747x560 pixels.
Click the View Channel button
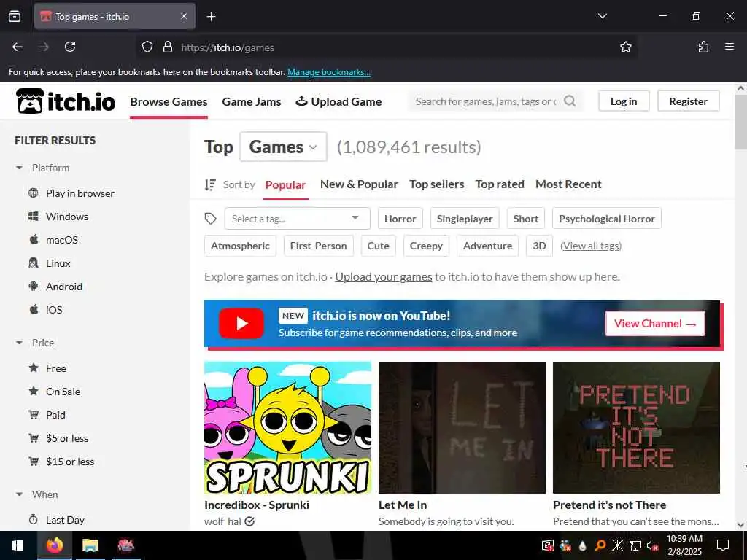[655, 323]
